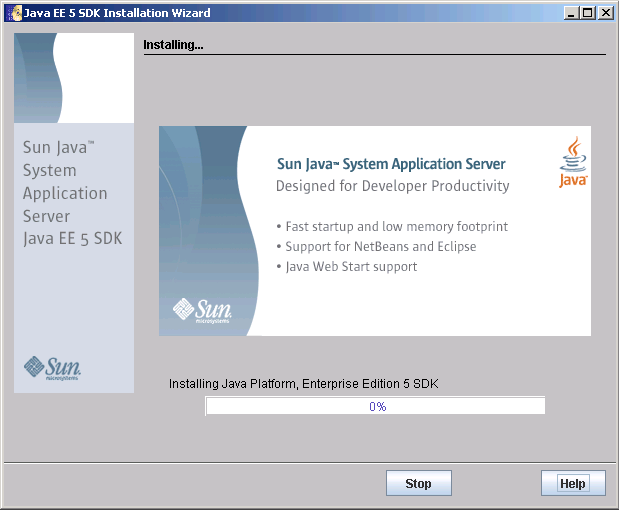
Task: Click the Sun Microsystems logo in the banner
Action: click(202, 311)
